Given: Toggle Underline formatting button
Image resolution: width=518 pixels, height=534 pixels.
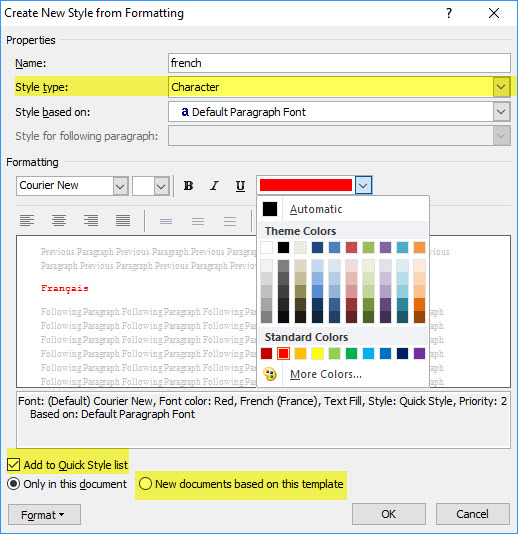Looking at the screenshot, I should (240, 186).
